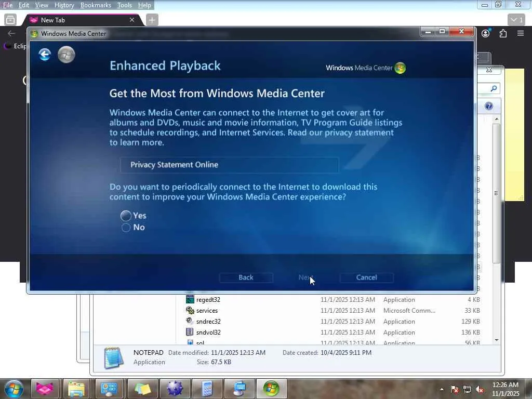Click the Application type cell of sndvol32
The height and width of the screenshot is (399, 532).
pos(399,332)
